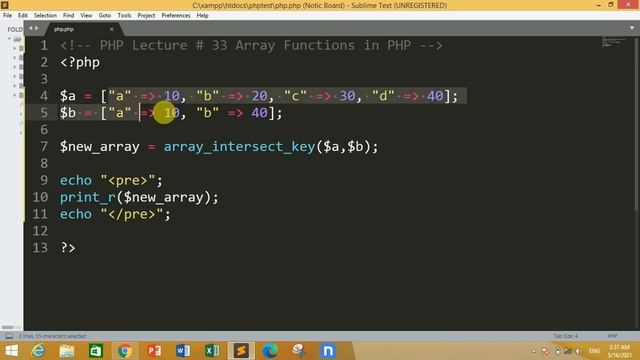The height and width of the screenshot is (360, 640).
Task: Click the closing ?> tag
Action: 68,248
